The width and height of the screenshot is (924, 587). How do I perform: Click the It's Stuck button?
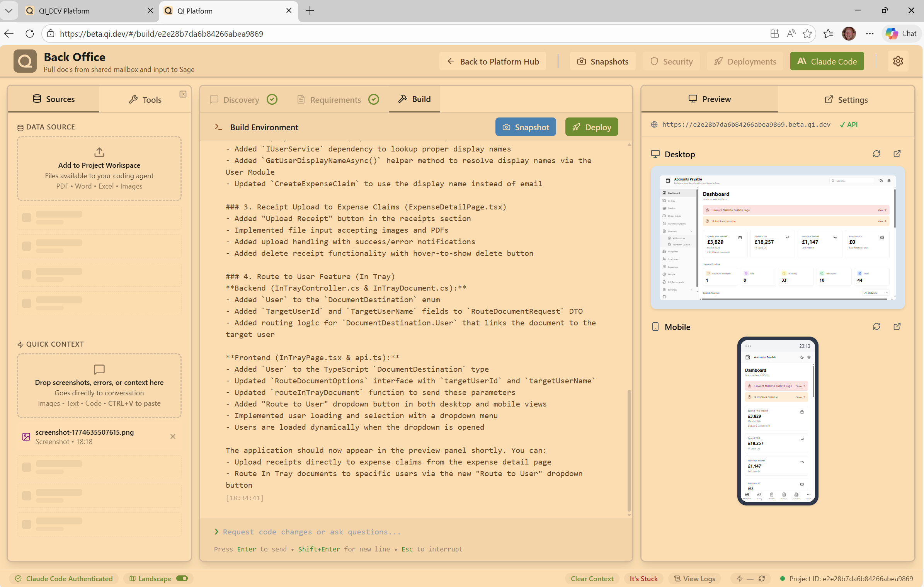(643, 578)
